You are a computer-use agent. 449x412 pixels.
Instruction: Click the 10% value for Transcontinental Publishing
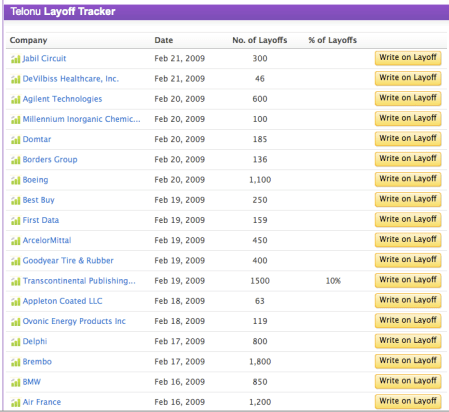click(333, 281)
